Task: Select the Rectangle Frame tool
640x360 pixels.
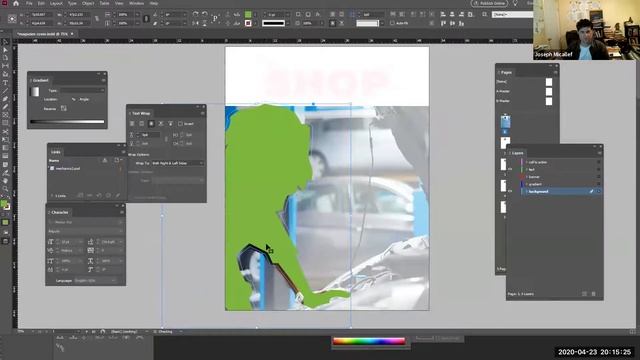Action: click(x=5, y=115)
